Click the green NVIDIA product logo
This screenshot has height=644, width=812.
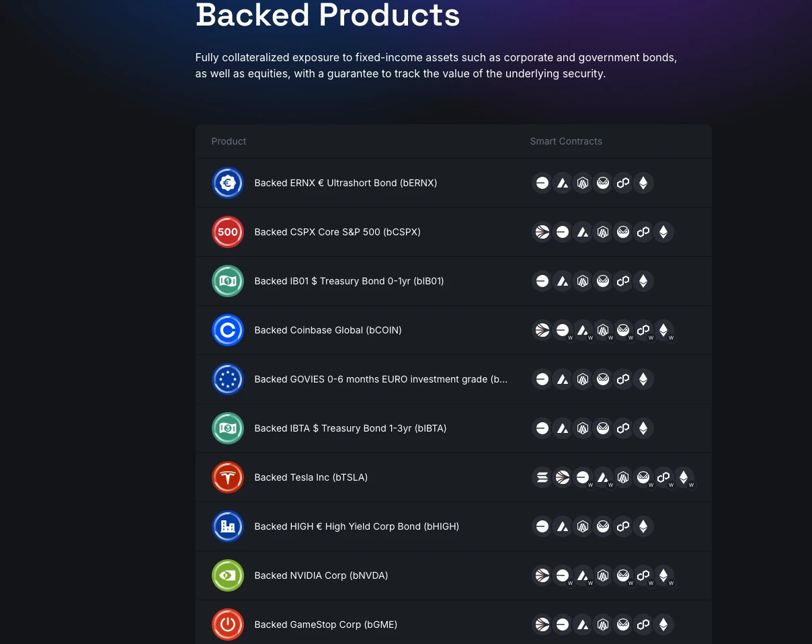pos(228,575)
